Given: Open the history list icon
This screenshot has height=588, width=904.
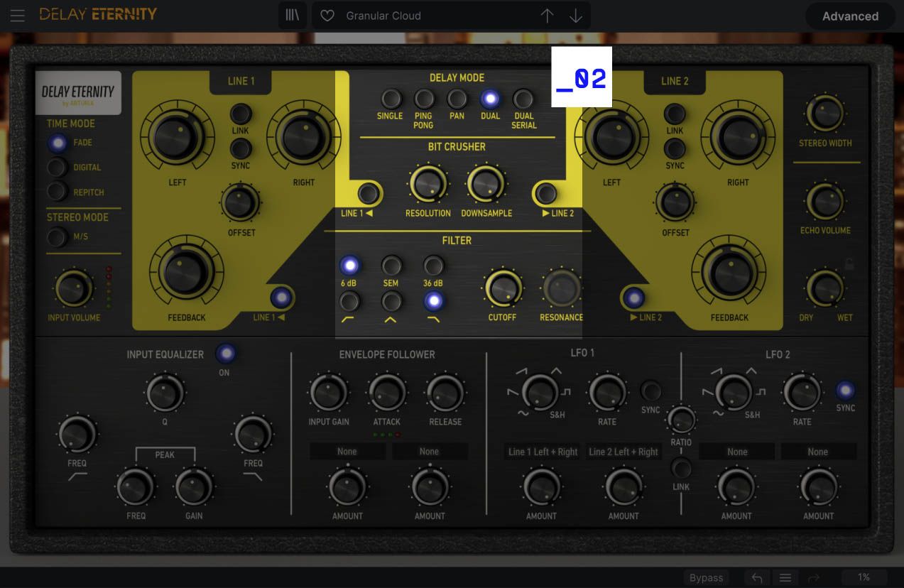Looking at the screenshot, I should click(x=785, y=578).
